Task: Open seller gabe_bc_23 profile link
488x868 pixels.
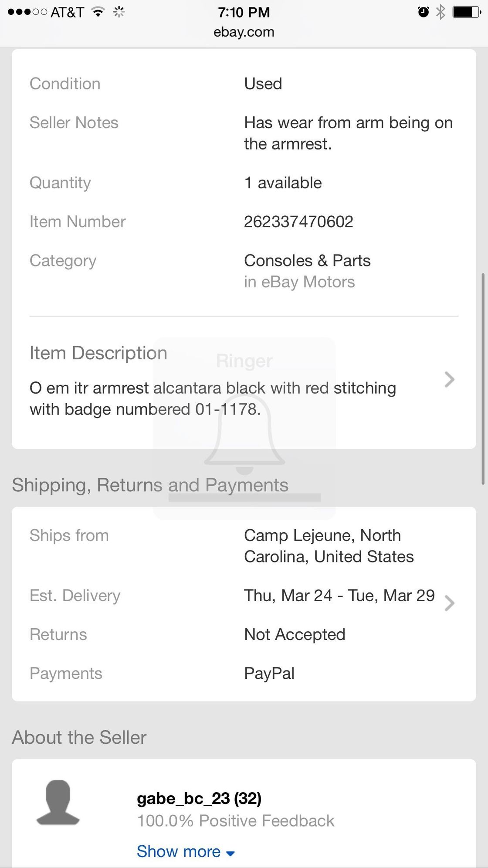Action: (199, 798)
